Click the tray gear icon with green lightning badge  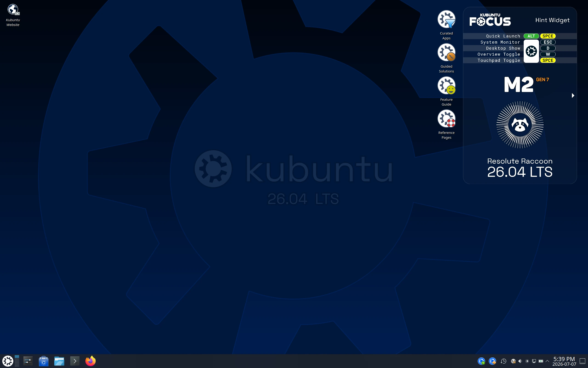click(x=481, y=361)
